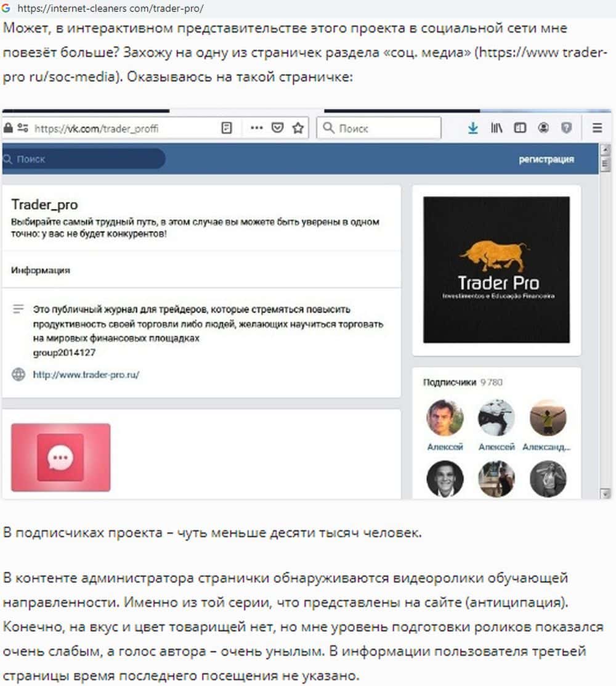Image resolution: width=616 pixels, height=686 pixels.
Task: Bookmark this page with the star icon
Action: click(298, 128)
